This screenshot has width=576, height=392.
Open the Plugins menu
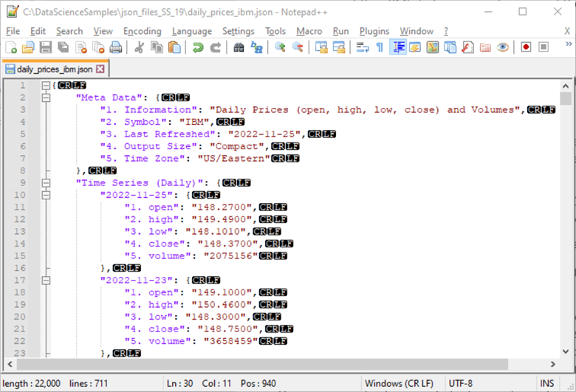pos(374,32)
